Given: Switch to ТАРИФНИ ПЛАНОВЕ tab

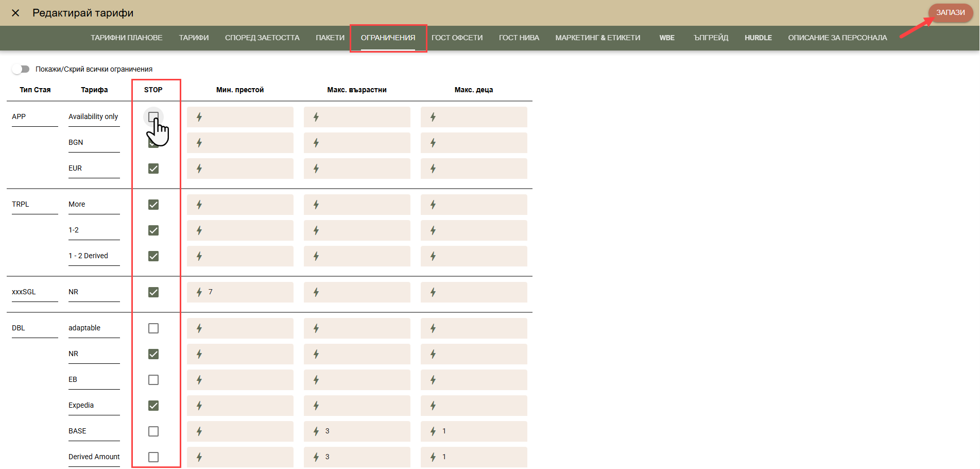Looking at the screenshot, I should (127, 38).
